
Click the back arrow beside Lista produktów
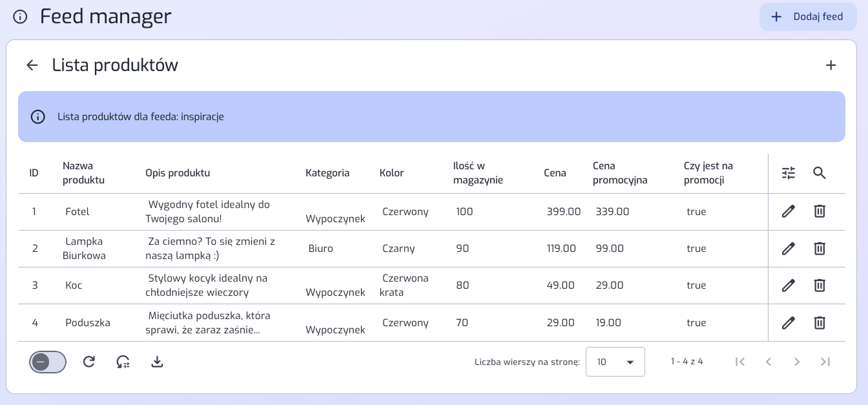pyautogui.click(x=32, y=65)
